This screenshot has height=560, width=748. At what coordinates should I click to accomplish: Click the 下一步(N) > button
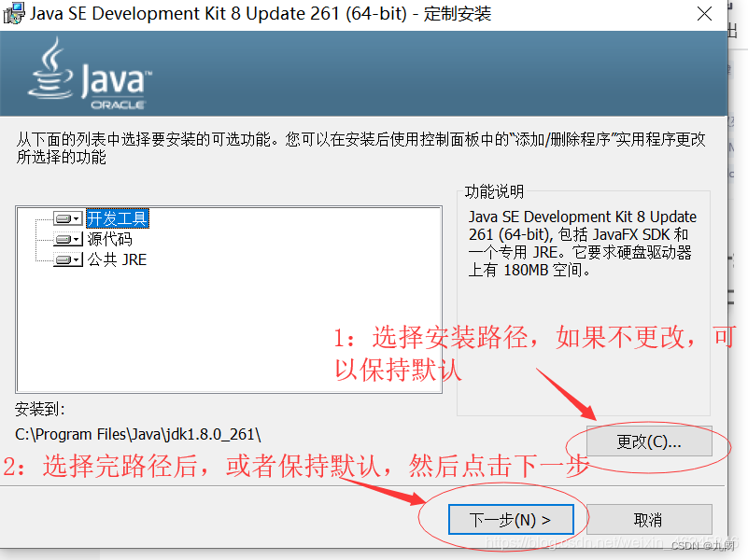511,520
